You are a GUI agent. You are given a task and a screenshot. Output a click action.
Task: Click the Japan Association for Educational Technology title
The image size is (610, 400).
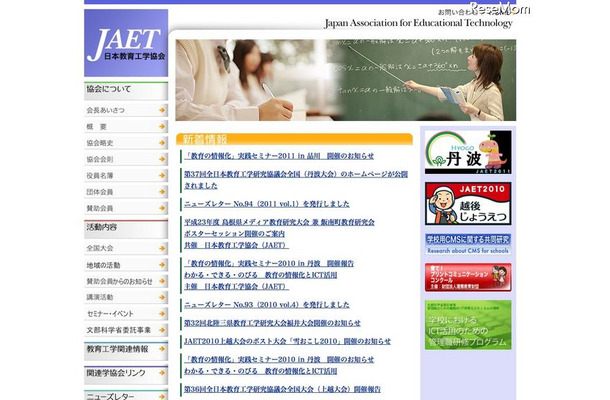418,23
